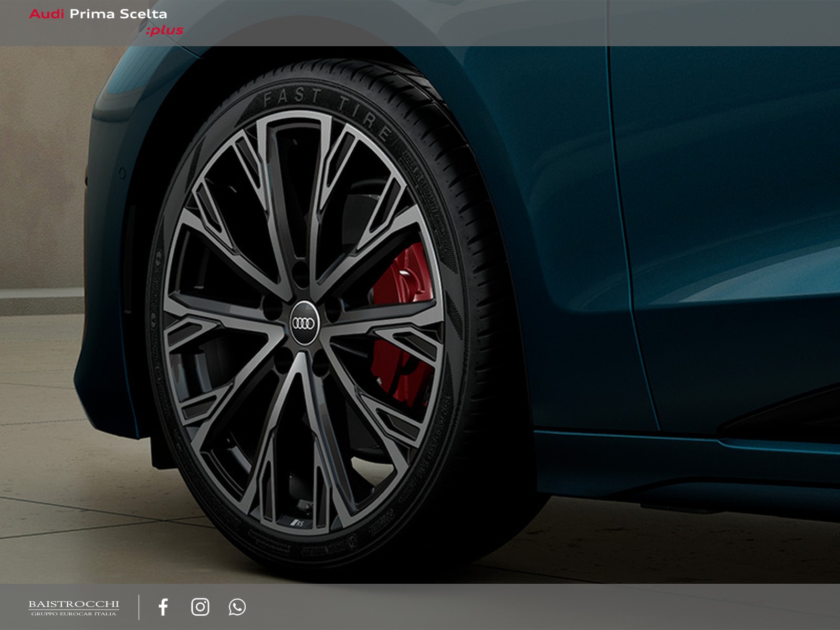Click 'Gruppo Eurocar Italia' subtitle text
This screenshot has width=840, height=630.
click(73, 614)
